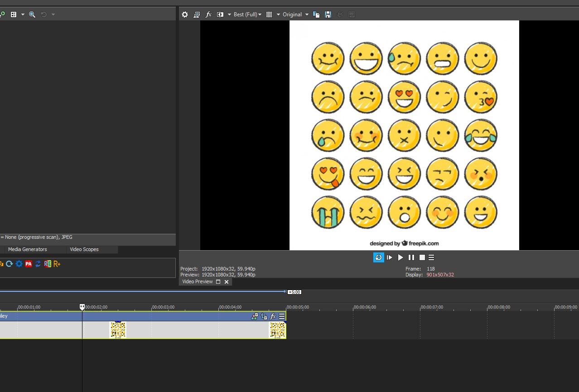Click Preview 1920x1080x32, 59.940p text
Viewport: 579px width, 392px height.
pyautogui.click(x=228, y=275)
